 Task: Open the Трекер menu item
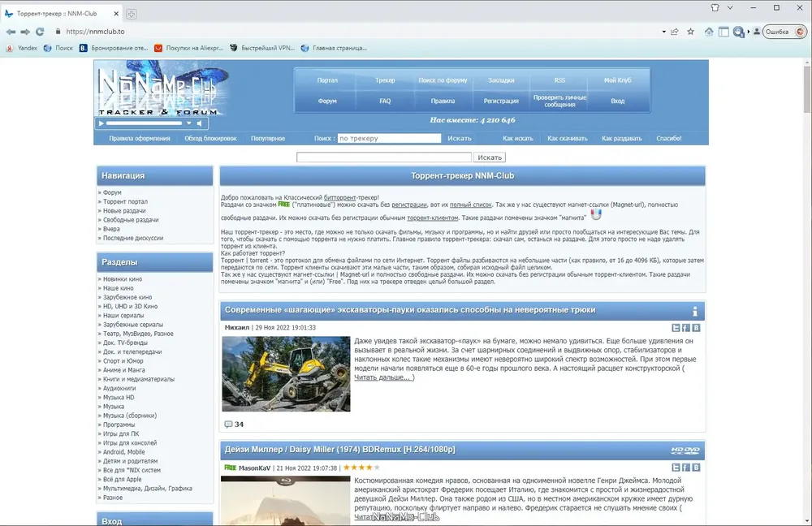point(385,80)
